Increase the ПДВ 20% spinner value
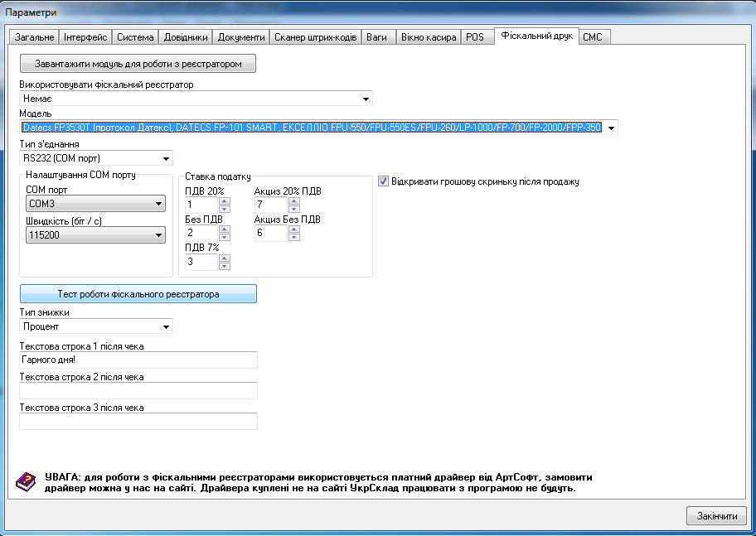756x536 pixels. pos(224,201)
